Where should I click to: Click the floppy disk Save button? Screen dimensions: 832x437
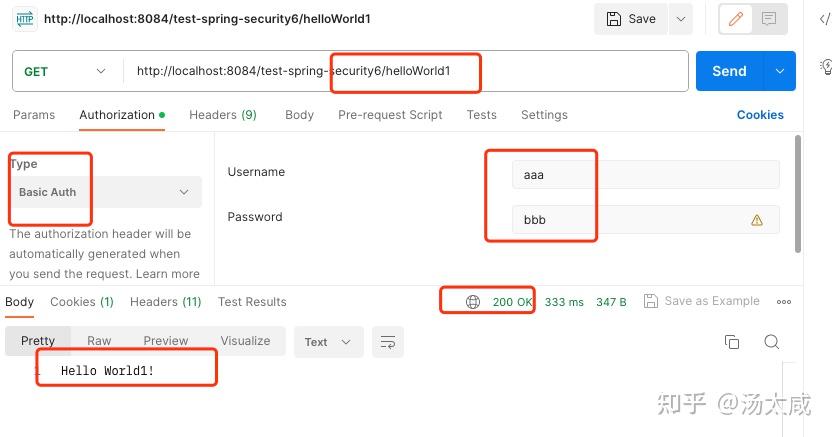point(631,19)
